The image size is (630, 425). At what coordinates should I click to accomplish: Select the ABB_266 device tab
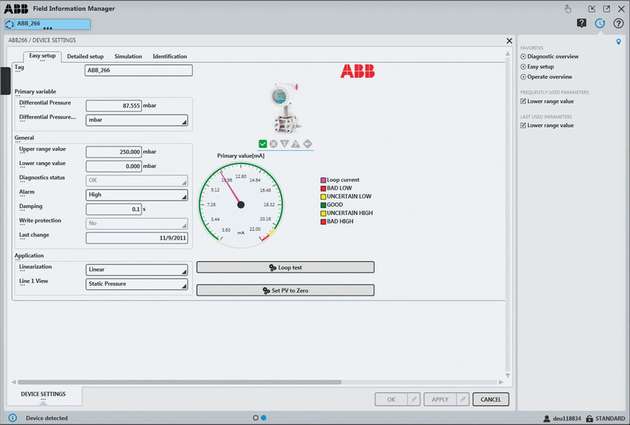47,25
